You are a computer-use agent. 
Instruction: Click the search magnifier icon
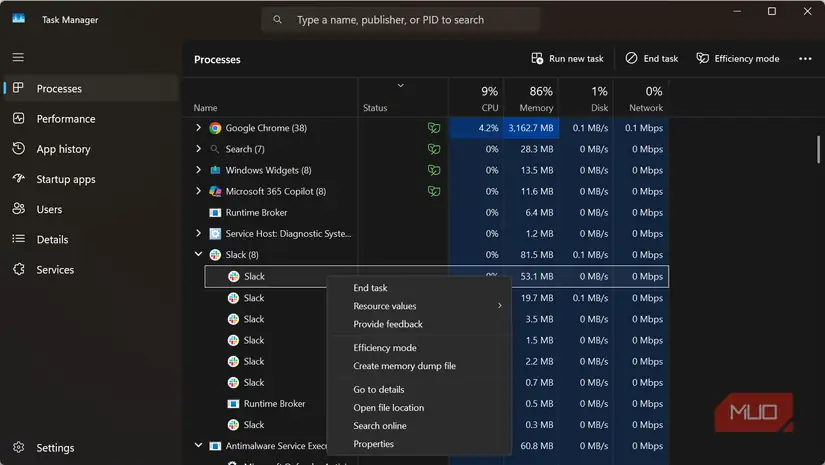(x=277, y=19)
